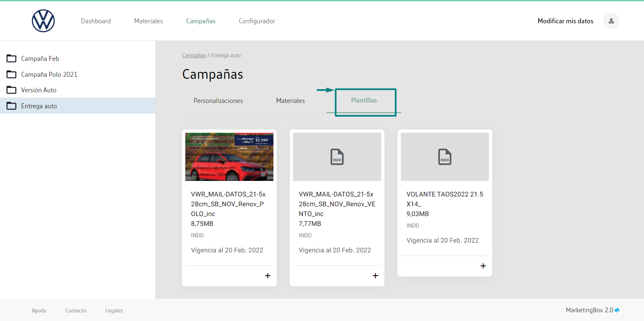Click the VOLANTE TAOS2022 21.5 X14_ title
This screenshot has height=321, width=644.
445,199
